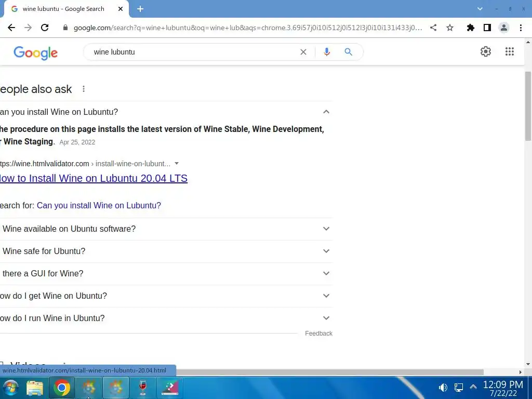Open Google quick settings gear

pyautogui.click(x=486, y=51)
